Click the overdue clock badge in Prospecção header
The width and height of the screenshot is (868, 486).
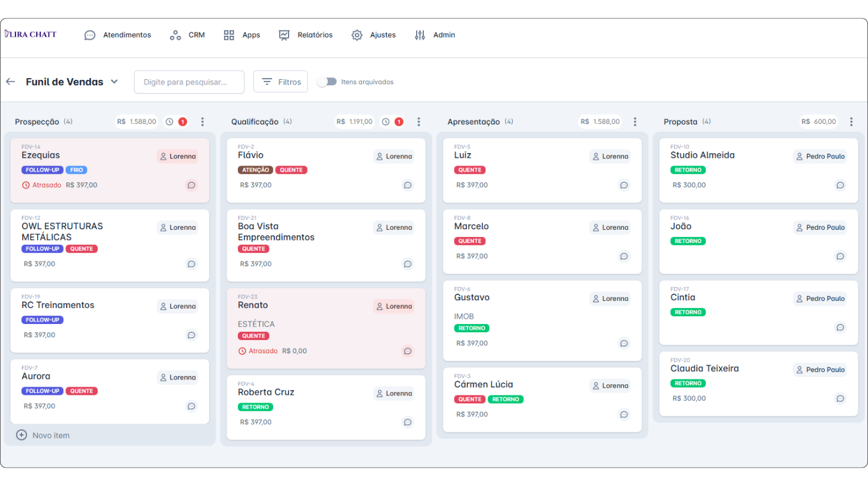(176, 121)
